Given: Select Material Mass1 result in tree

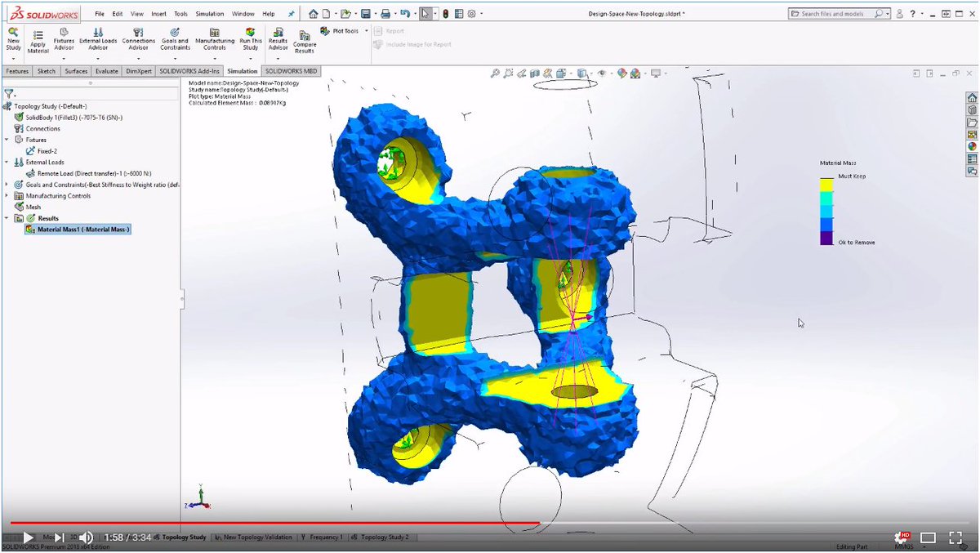Looking at the screenshot, I should [78, 230].
